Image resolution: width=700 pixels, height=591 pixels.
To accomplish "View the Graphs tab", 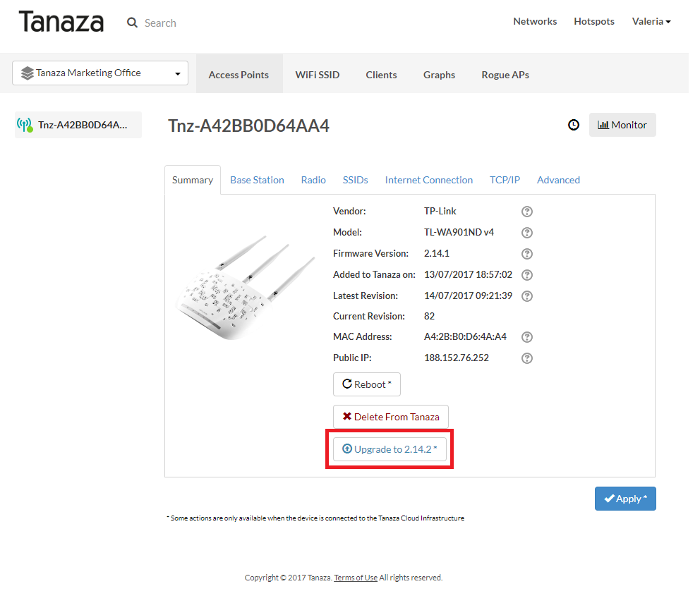I will pos(440,75).
